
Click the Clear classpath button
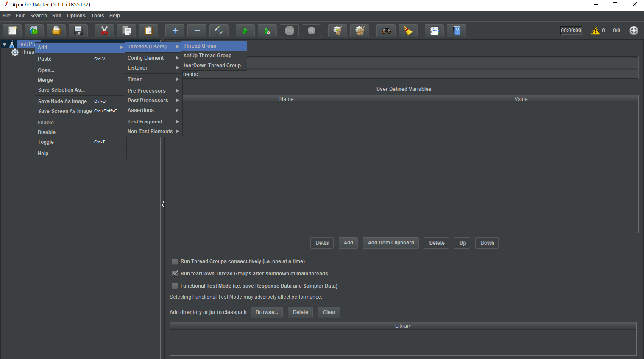[329, 312]
